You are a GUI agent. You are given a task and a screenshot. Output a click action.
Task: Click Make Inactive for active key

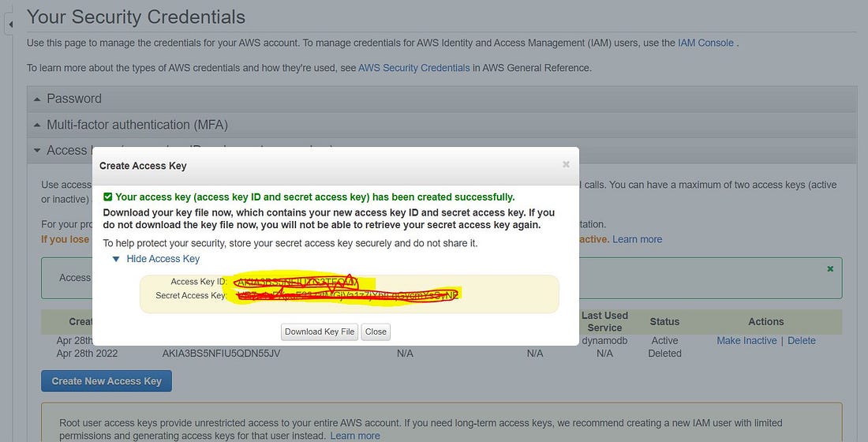(746, 341)
